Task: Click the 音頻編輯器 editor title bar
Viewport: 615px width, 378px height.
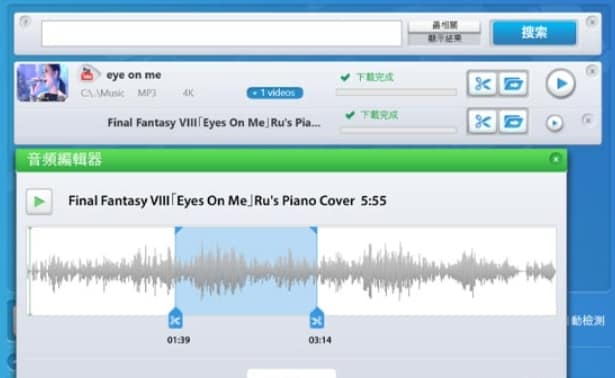Action: [x=291, y=160]
